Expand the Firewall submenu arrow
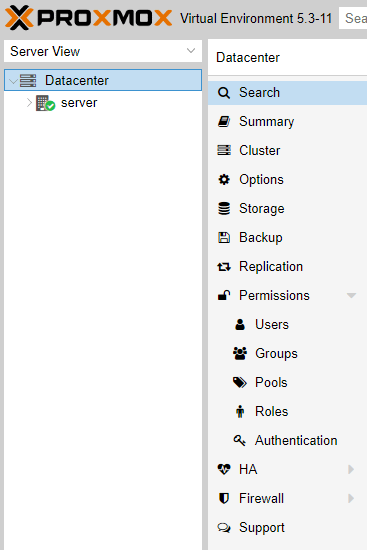367x550 pixels. click(351, 498)
